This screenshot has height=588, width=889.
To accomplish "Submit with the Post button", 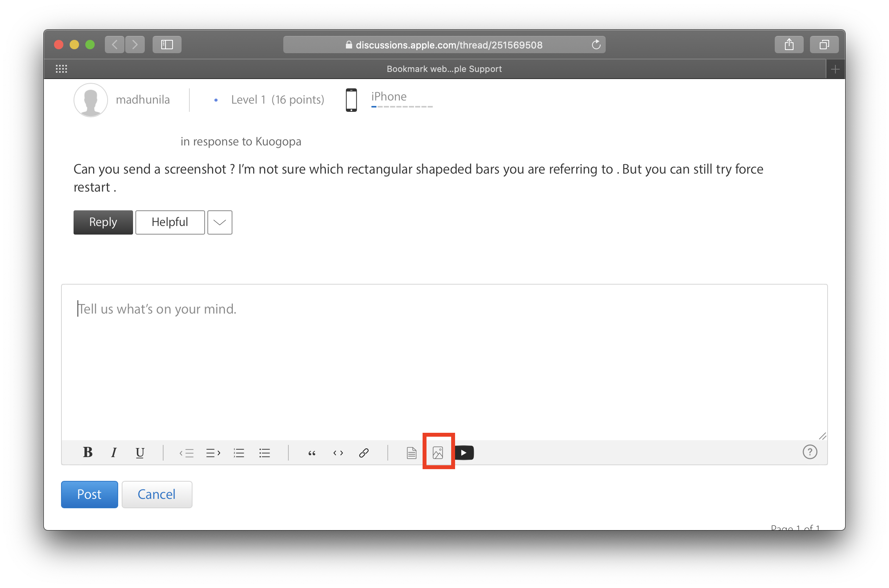I will (x=89, y=494).
